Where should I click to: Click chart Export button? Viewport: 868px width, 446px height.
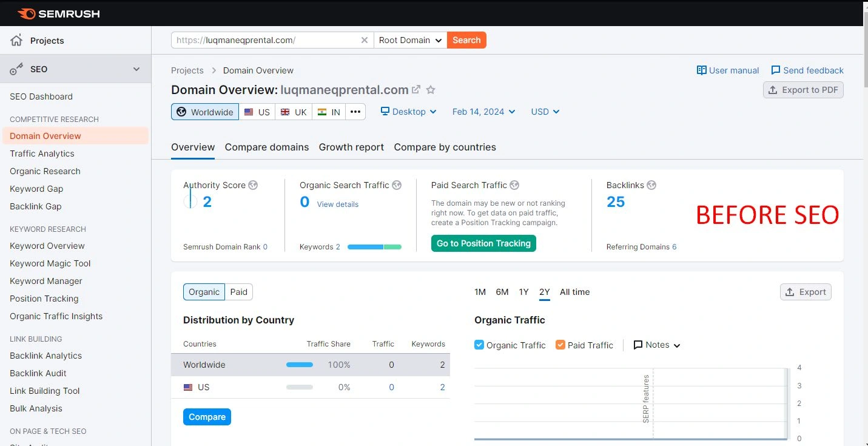806,292
